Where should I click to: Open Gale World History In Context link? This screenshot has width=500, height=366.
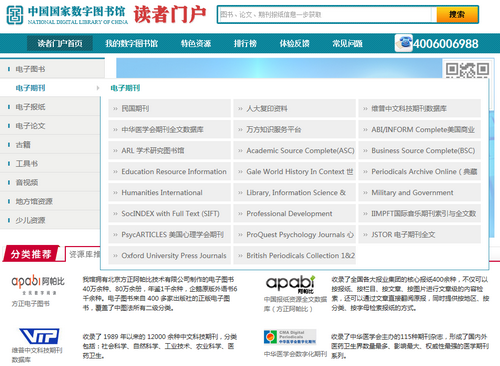tap(294, 171)
